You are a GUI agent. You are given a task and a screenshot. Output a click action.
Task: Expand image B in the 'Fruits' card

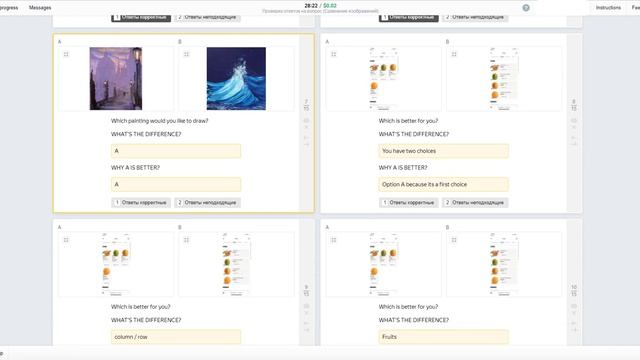(x=454, y=240)
